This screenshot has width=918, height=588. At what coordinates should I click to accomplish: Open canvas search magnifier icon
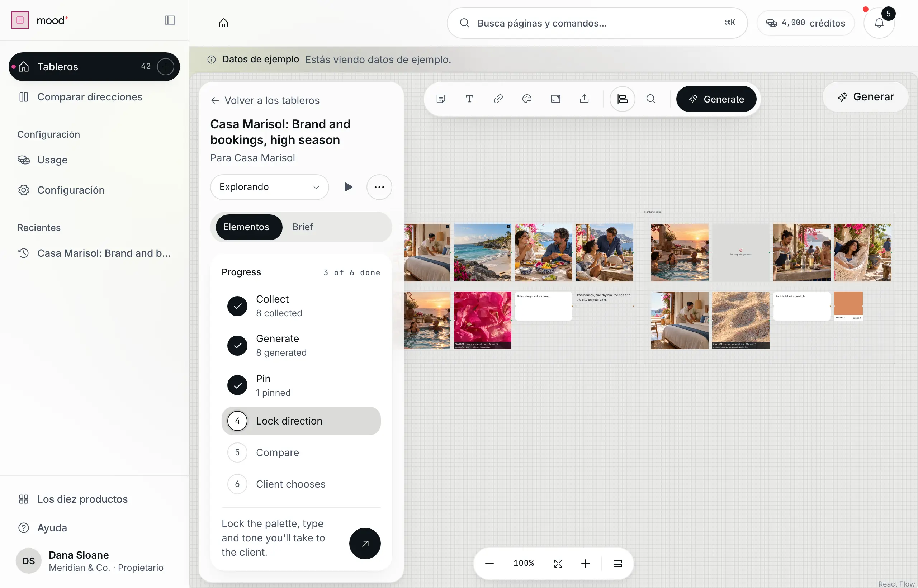[x=651, y=99]
